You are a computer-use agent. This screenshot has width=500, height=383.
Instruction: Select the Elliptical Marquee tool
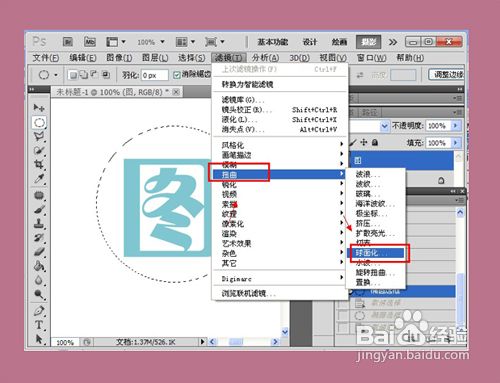pos(39,122)
